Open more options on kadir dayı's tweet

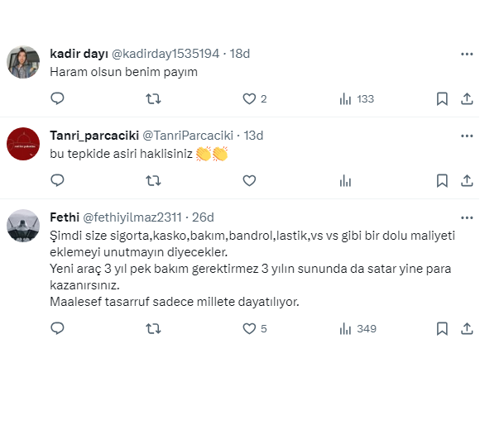click(467, 54)
